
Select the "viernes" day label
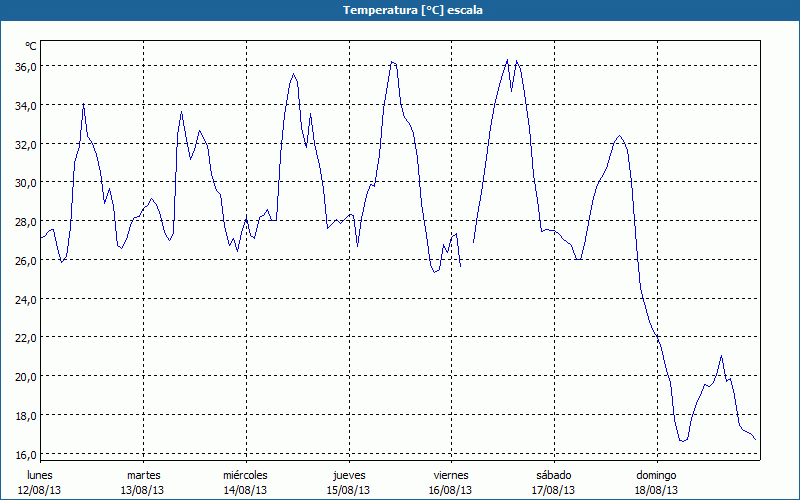coord(450,475)
